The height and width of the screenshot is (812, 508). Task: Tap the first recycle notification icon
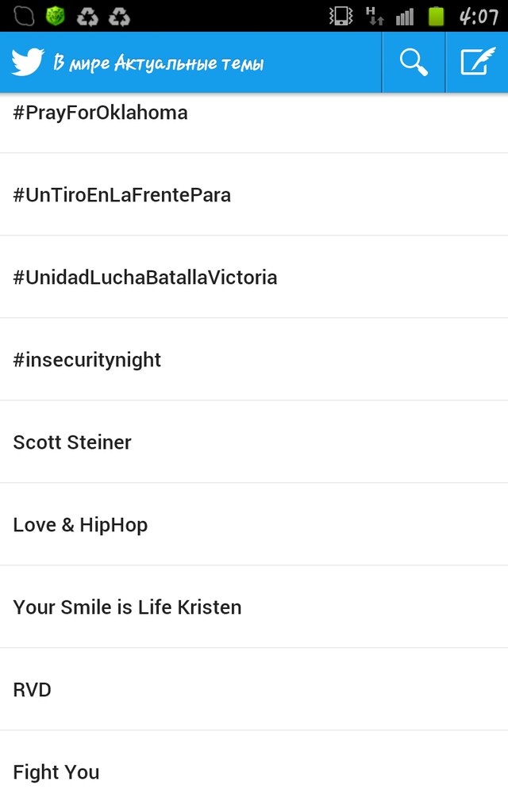(x=87, y=17)
